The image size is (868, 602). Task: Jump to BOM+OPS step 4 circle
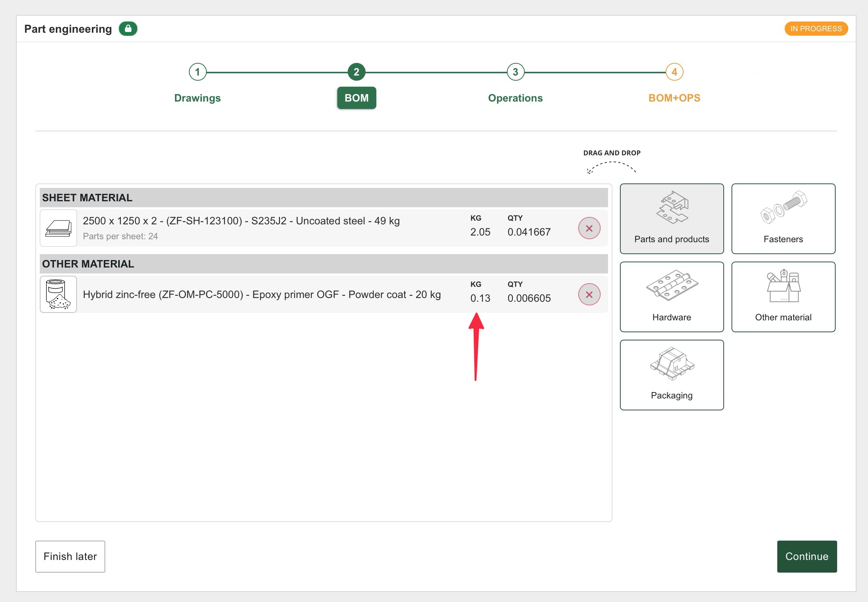coord(674,72)
